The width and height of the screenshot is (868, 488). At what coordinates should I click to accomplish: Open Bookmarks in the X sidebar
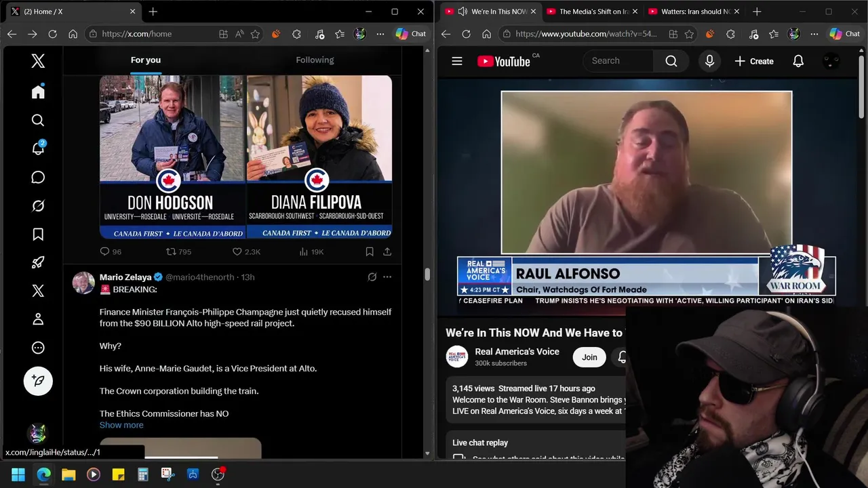click(38, 234)
